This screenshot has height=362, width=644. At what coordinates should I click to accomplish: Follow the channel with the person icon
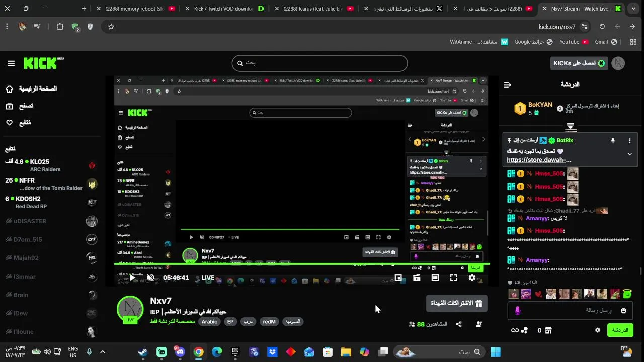pos(478,324)
